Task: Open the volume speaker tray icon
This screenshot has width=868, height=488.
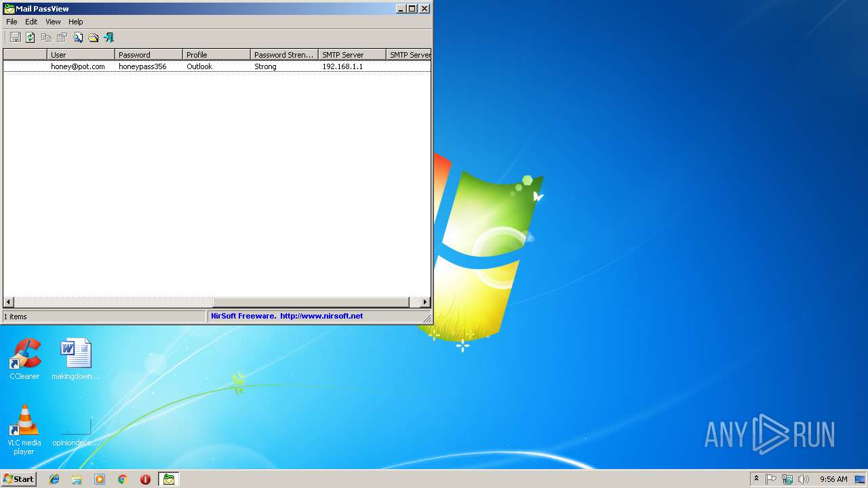Action: point(804,479)
